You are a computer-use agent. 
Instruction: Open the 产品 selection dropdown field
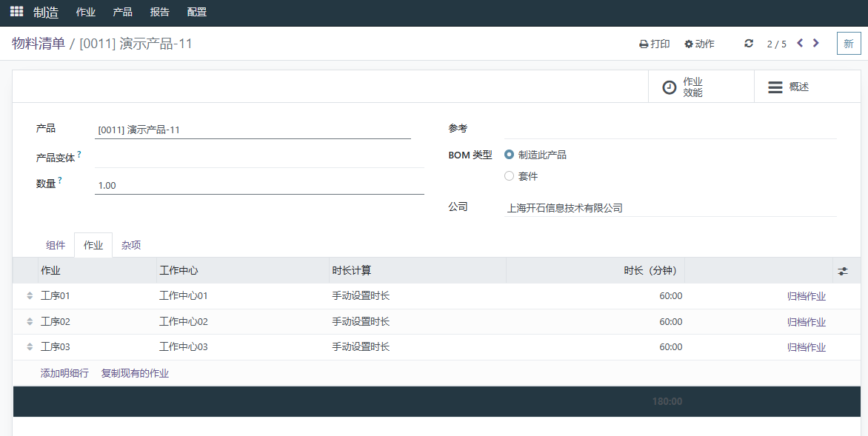pos(253,130)
